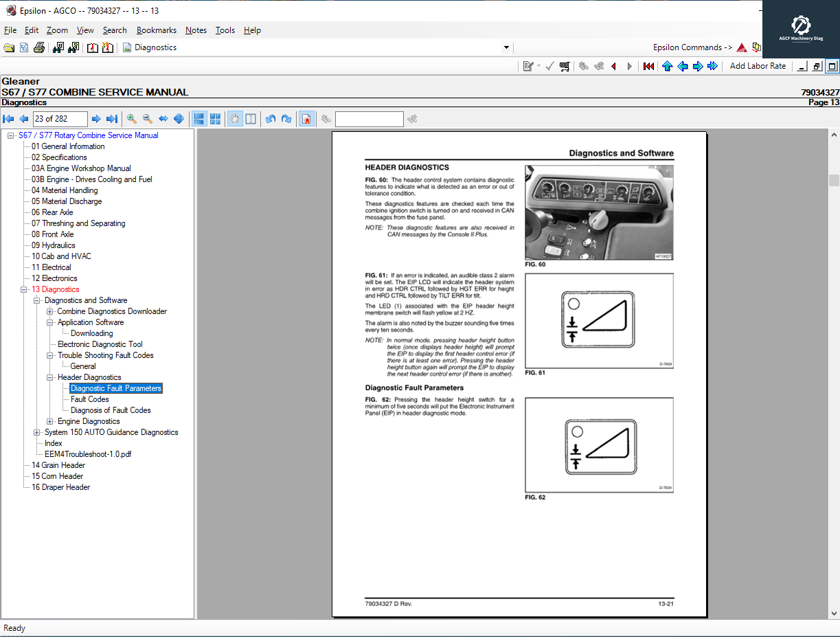Open the Diagnostics bookmark dropdown
The image size is (840, 637).
click(506, 47)
